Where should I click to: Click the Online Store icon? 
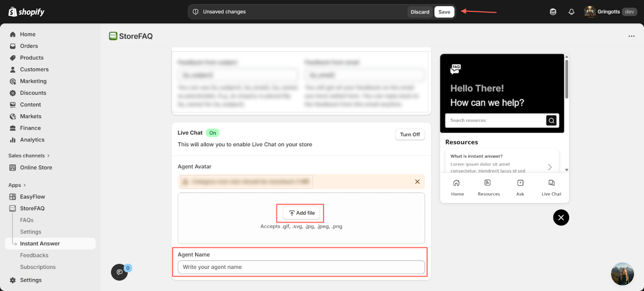[13, 167]
